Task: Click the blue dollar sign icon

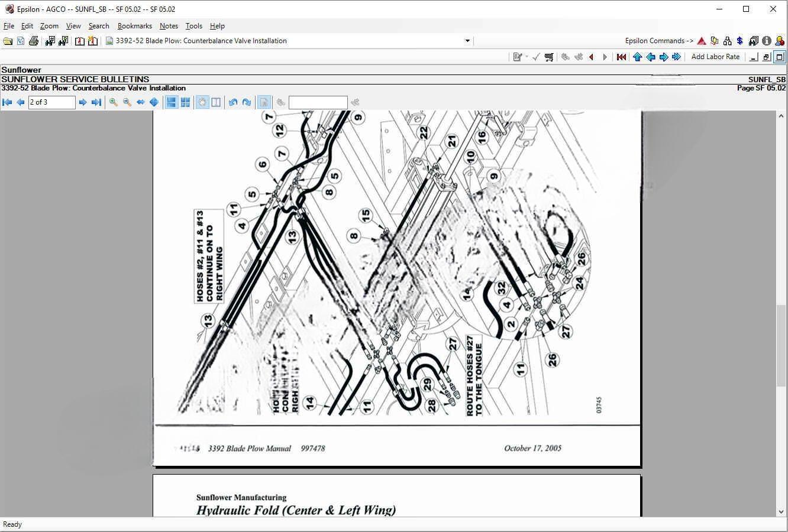Action: [x=739, y=41]
